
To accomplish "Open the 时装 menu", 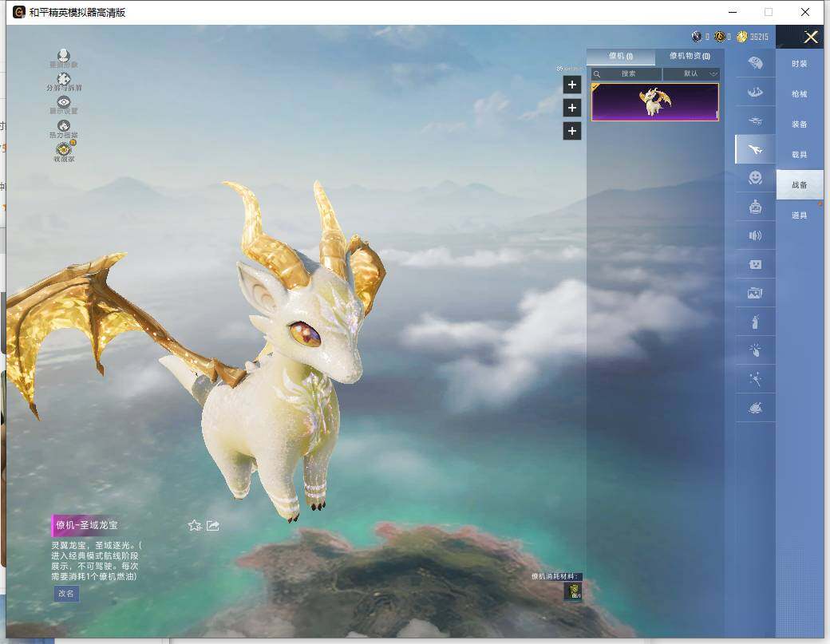I will pyautogui.click(x=800, y=64).
